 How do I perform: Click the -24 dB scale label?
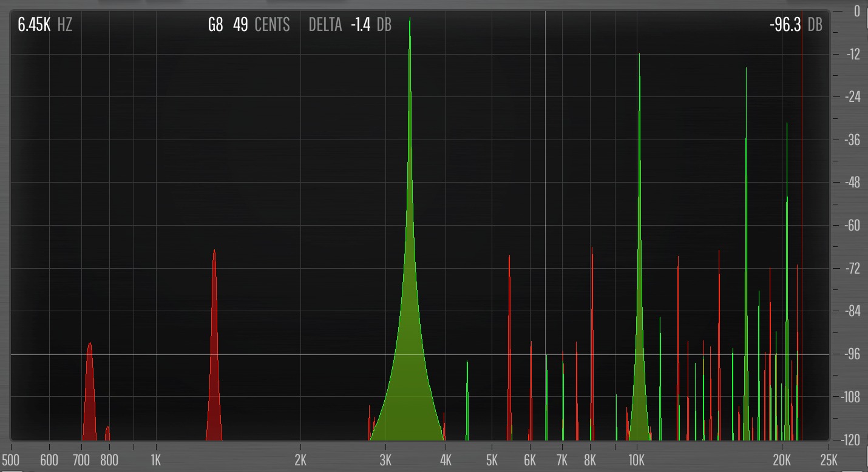point(853,97)
